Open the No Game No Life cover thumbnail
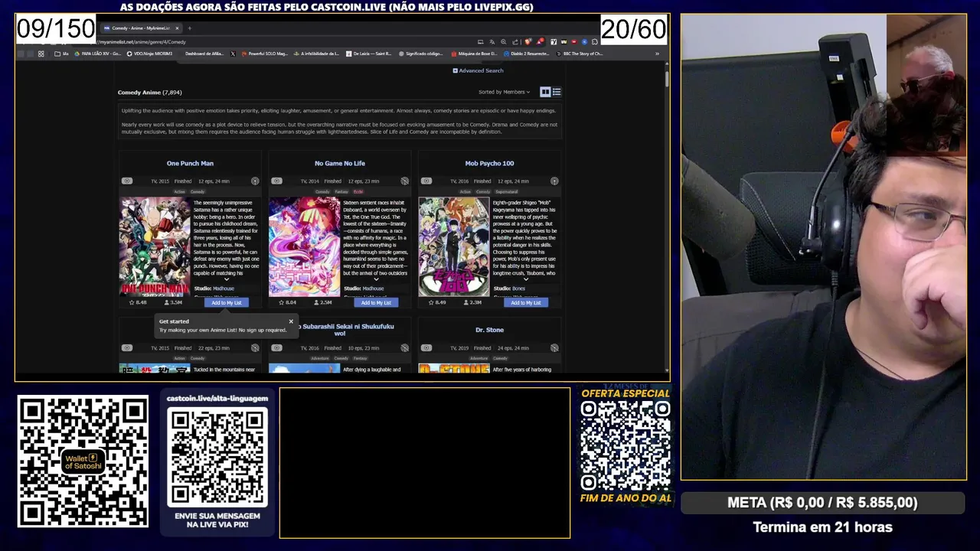This screenshot has height=551, width=980. (x=304, y=246)
